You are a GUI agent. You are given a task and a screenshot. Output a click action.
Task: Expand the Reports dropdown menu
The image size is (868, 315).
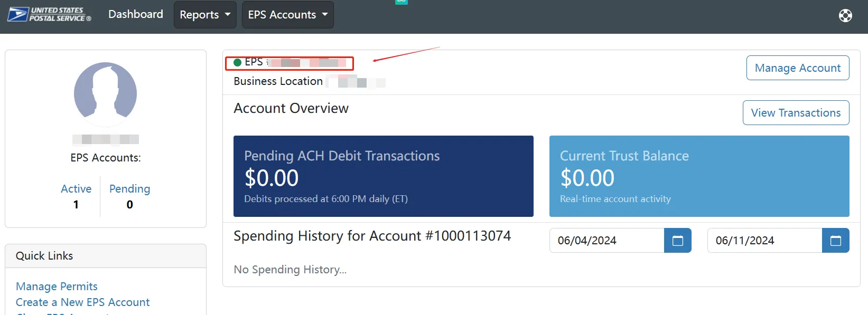pyautogui.click(x=205, y=15)
